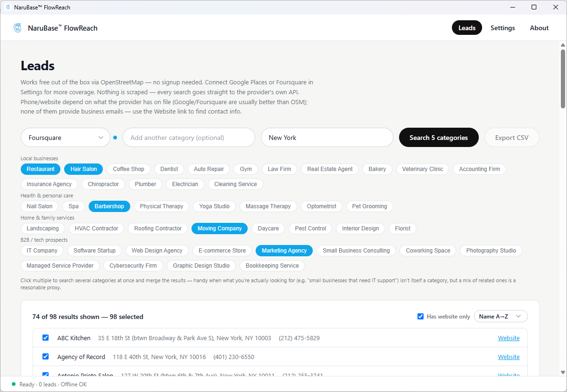Click the Add another category field
Image resolution: width=567 pixels, height=392 pixels.
(x=189, y=138)
